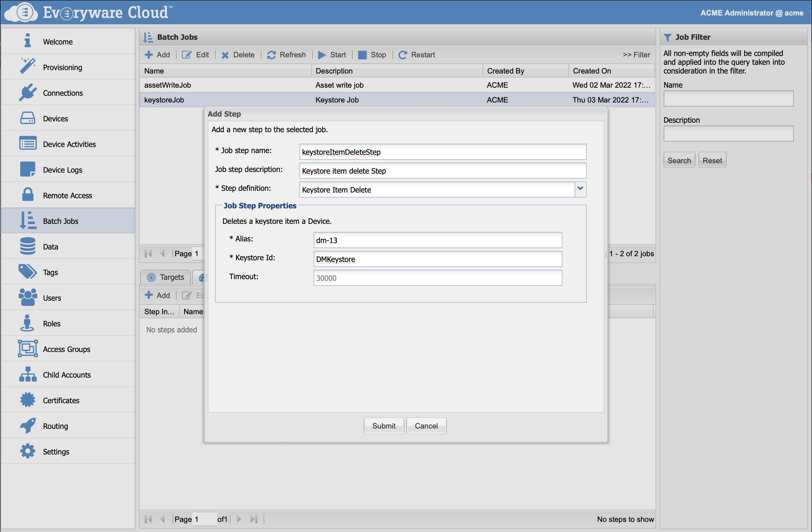Click the Device Logs note icon
The width and height of the screenshot is (812, 532).
[x=28, y=169]
